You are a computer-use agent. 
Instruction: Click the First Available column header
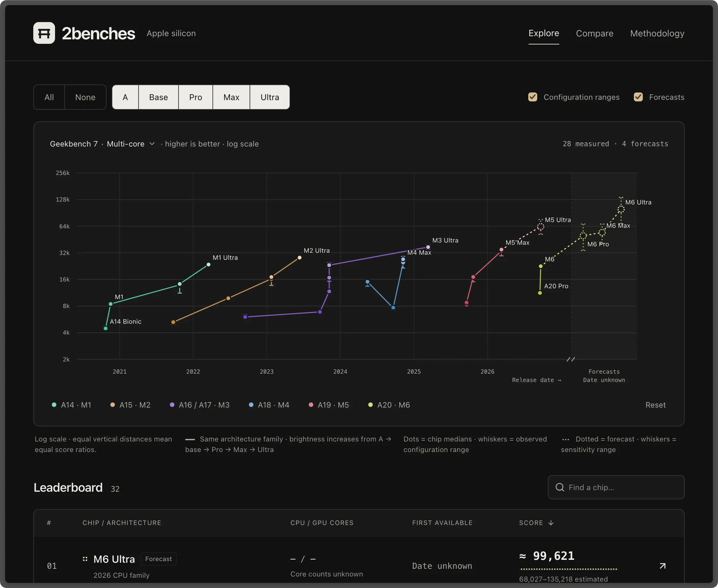(x=442, y=523)
